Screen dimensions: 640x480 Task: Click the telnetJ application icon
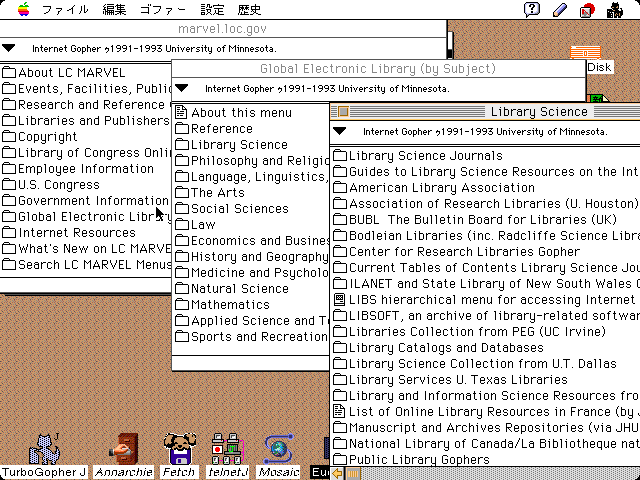(229, 447)
